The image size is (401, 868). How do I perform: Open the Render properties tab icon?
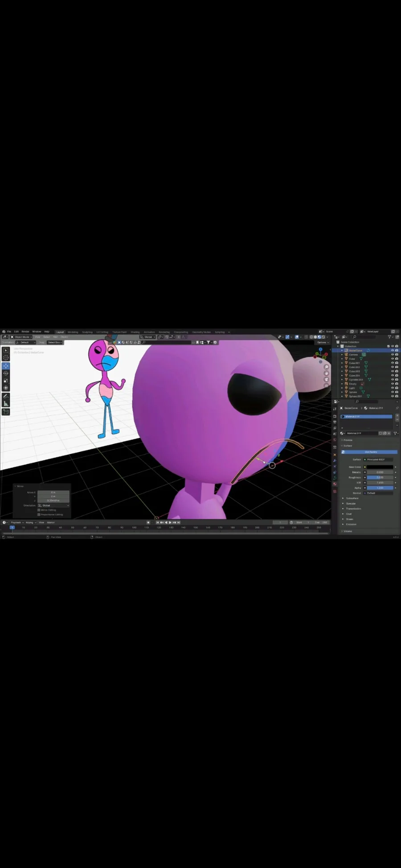[335, 416]
